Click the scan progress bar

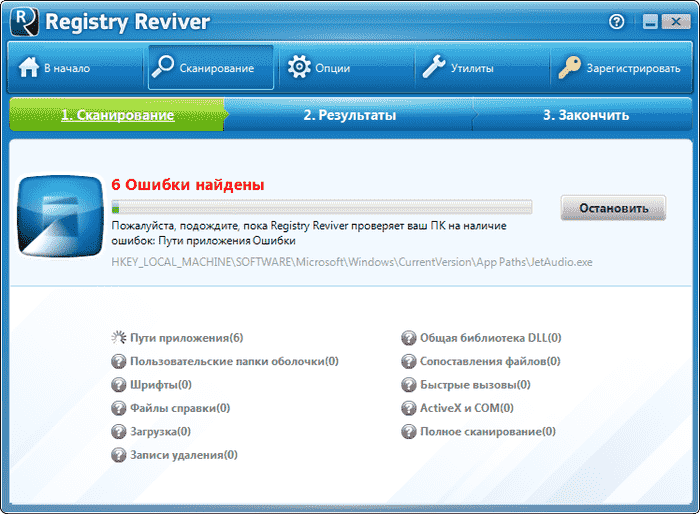coord(321,207)
